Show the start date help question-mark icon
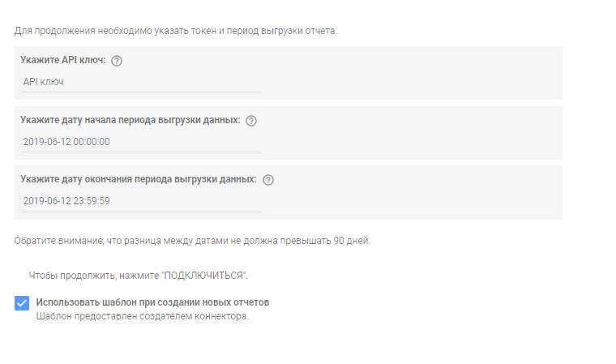 point(251,121)
